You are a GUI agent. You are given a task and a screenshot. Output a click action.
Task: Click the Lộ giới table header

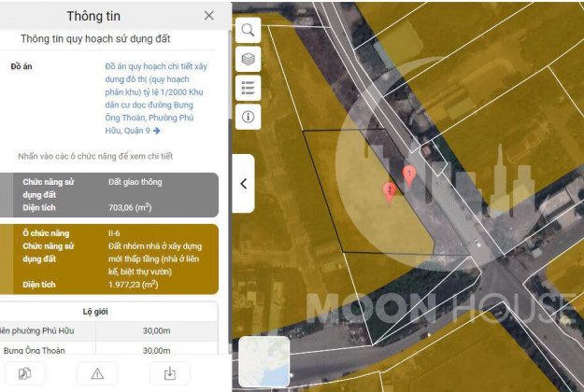point(110,311)
